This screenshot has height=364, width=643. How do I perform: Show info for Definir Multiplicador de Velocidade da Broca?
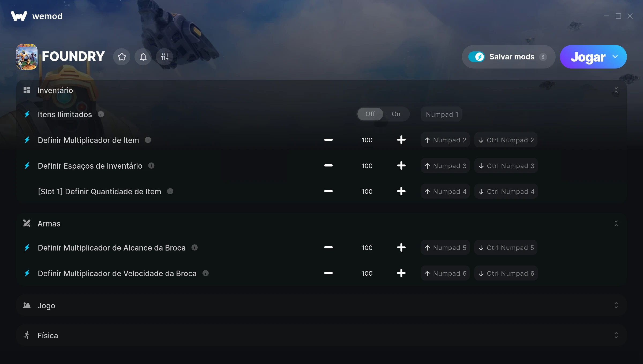click(205, 273)
